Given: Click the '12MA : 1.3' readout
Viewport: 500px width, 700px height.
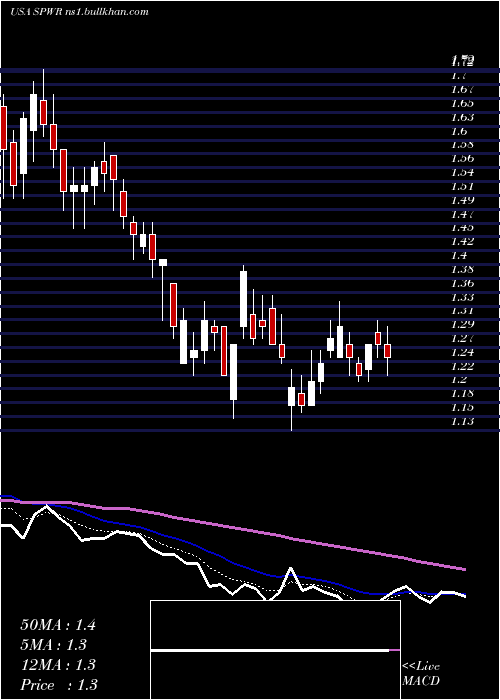Looking at the screenshot, I should (x=58, y=665).
